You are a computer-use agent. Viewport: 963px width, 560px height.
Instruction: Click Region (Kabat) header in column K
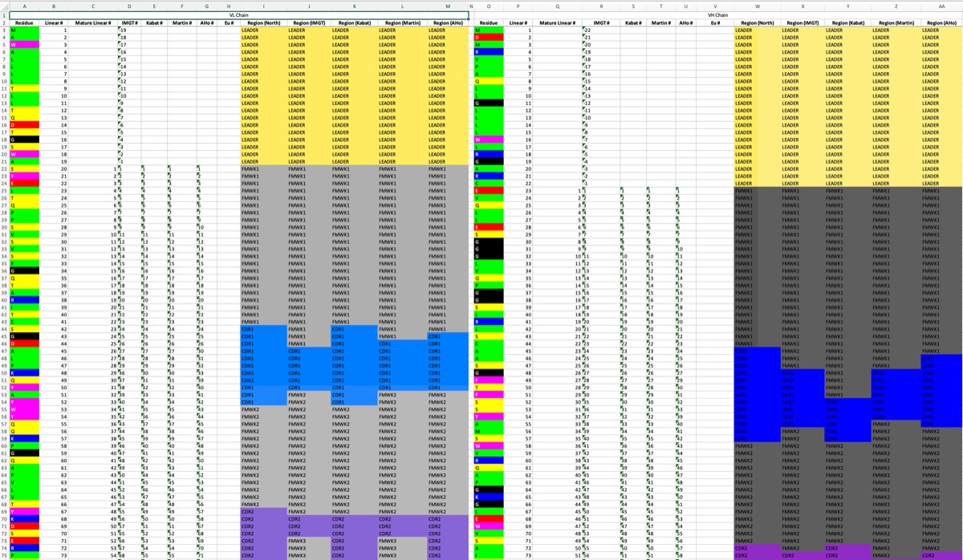[354, 23]
